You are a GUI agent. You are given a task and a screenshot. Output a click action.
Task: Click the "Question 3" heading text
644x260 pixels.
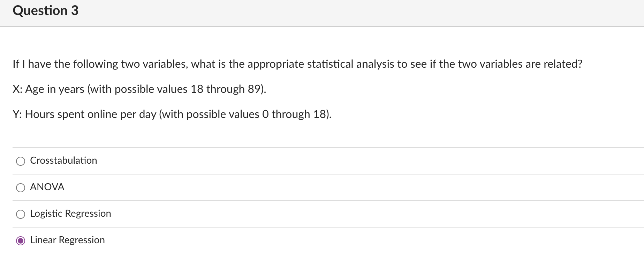click(x=45, y=10)
